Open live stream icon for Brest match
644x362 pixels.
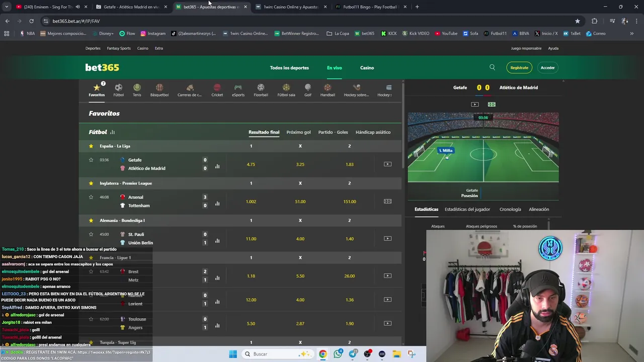click(x=387, y=276)
